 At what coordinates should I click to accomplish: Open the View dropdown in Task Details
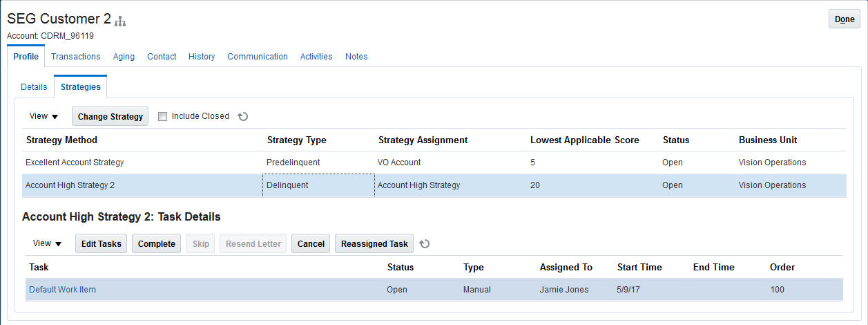(47, 243)
